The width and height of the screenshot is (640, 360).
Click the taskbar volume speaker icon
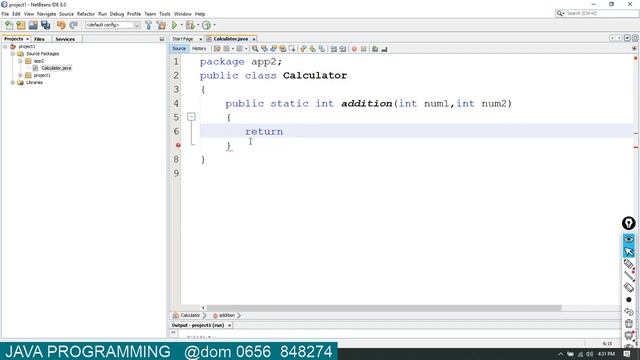coord(589,354)
